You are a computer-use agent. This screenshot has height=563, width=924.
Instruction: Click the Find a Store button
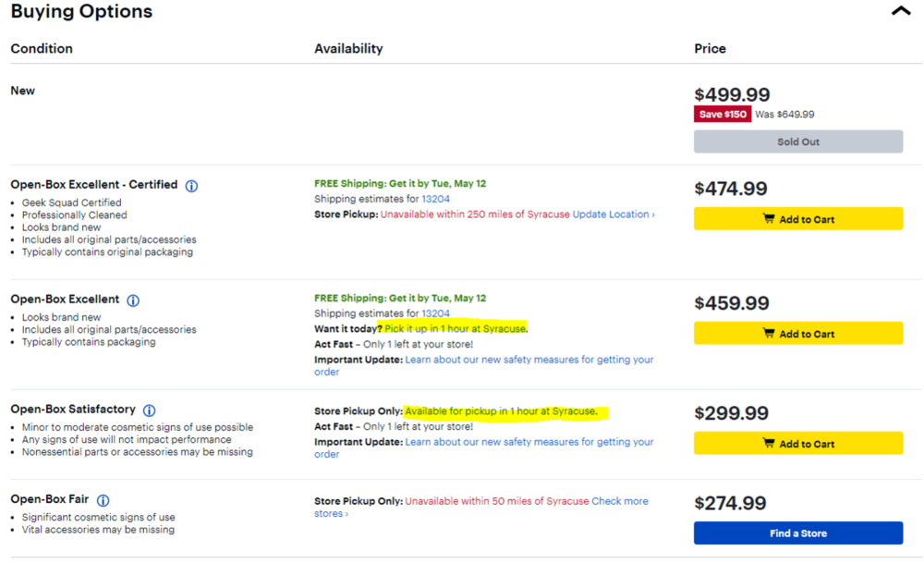tap(797, 533)
